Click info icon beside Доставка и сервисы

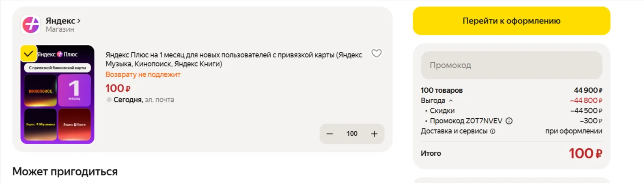pos(493,131)
